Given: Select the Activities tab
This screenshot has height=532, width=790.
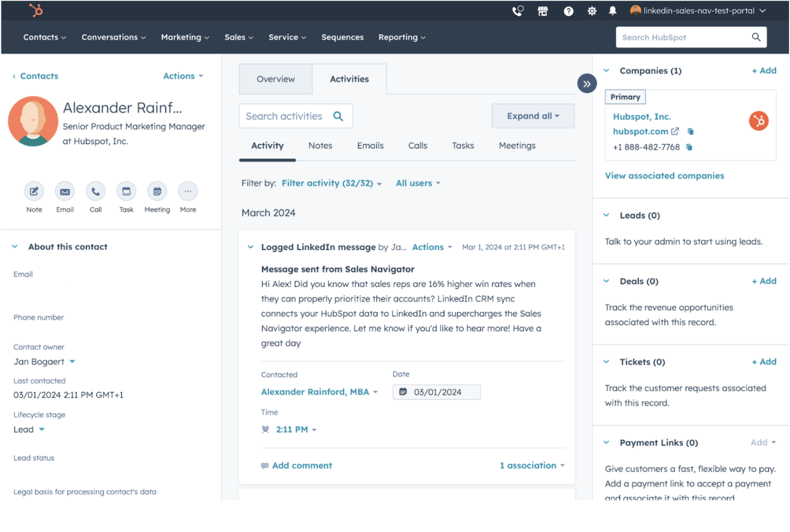Looking at the screenshot, I should click(349, 79).
